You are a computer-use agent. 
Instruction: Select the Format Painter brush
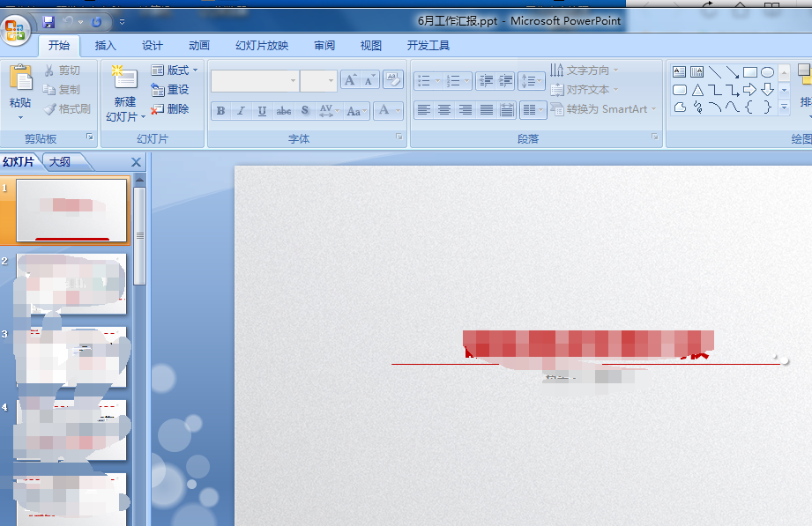coord(67,108)
